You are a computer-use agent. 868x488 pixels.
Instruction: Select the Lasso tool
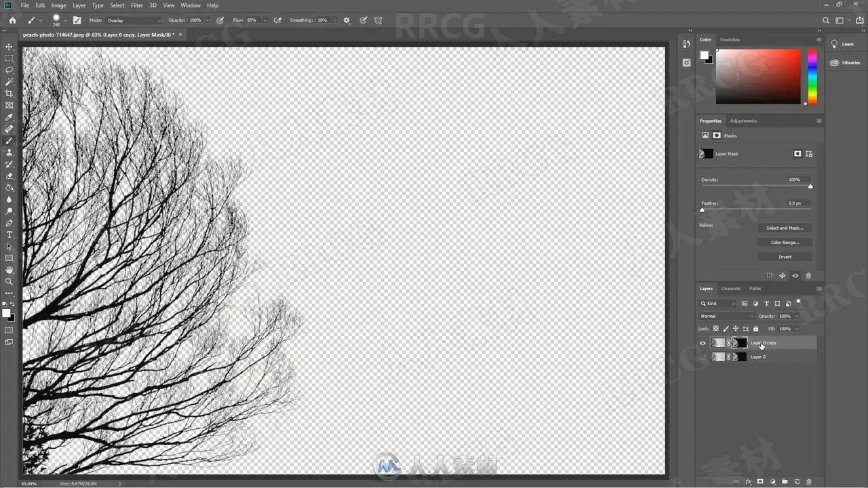(x=9, y=70)
